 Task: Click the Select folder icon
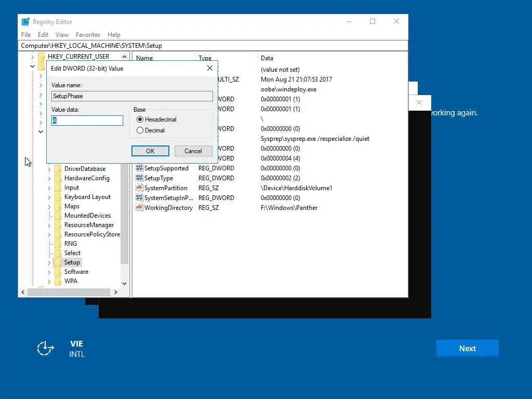tap(58, 253)
